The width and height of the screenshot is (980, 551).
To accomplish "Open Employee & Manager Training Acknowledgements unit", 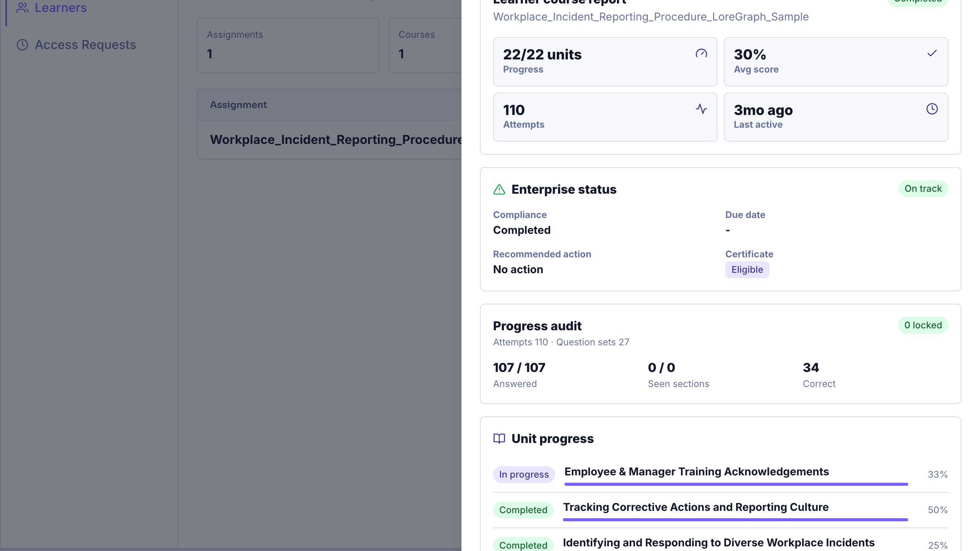I will tap(696, 472).
